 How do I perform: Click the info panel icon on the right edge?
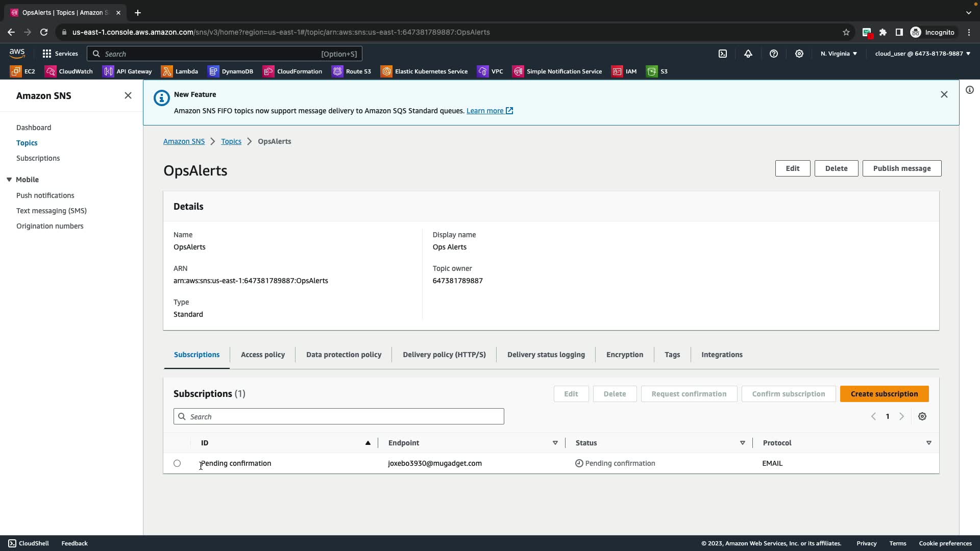pos(970,90)
